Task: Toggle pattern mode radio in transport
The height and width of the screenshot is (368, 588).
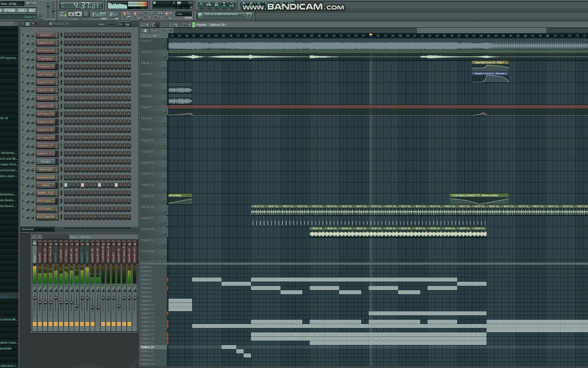Action: pos(65,13)
